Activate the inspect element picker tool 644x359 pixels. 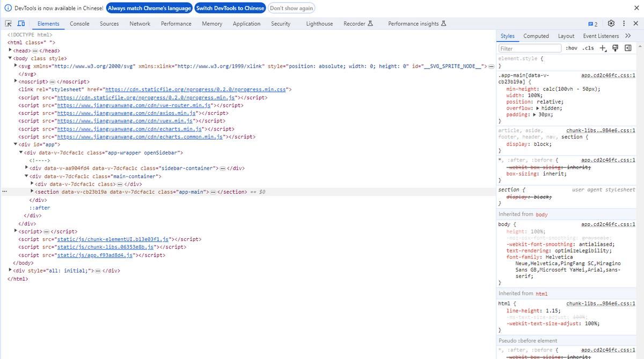[x=8, y=24]
